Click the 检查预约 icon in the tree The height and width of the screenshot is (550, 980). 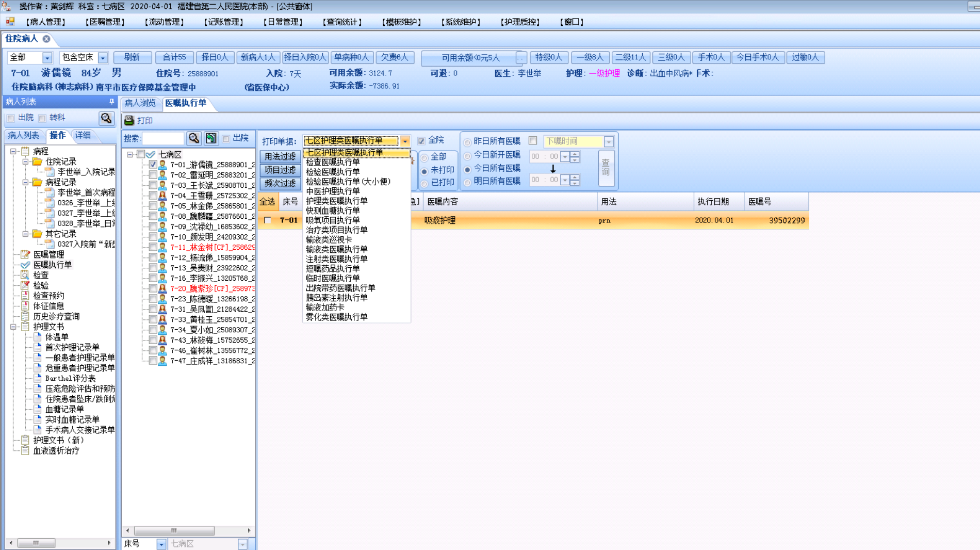[x=25, y=296]
